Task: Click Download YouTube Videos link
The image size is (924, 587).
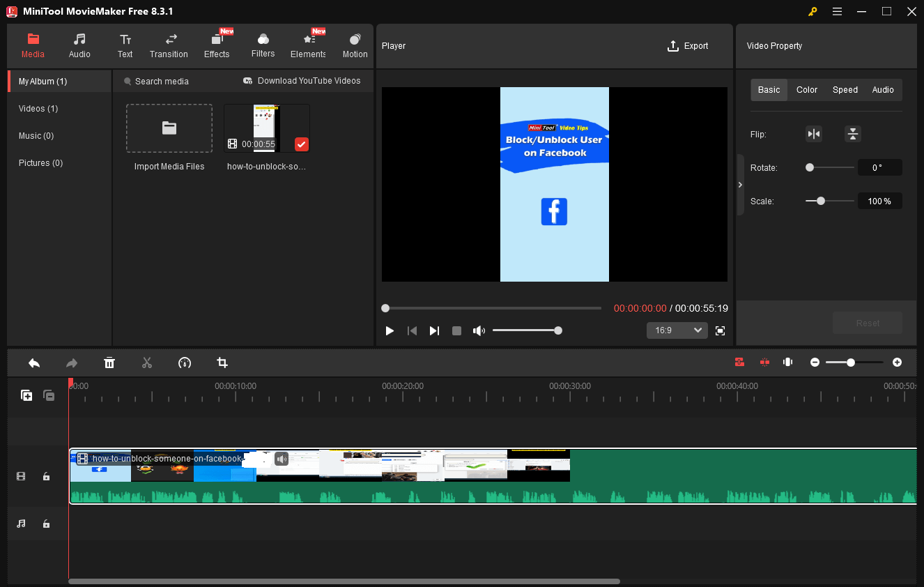Action: 302,81
